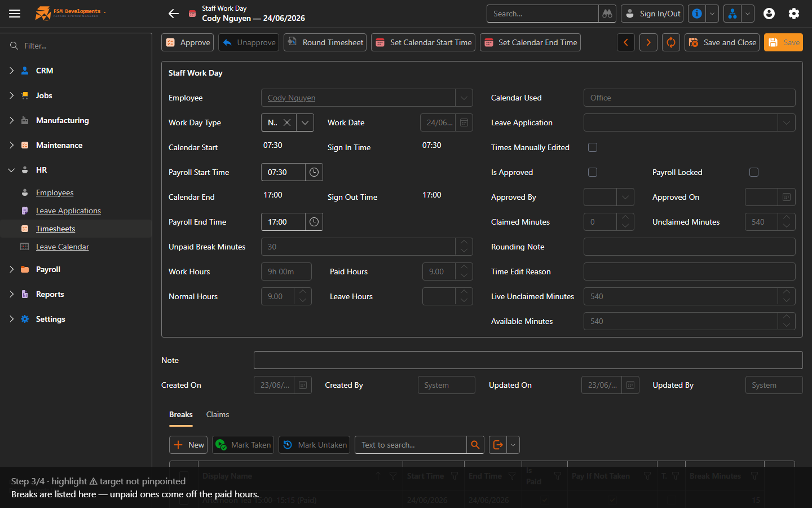
Task: Toggle the Times Manually Edited checkbox
Action: click(x=593, y=147)
